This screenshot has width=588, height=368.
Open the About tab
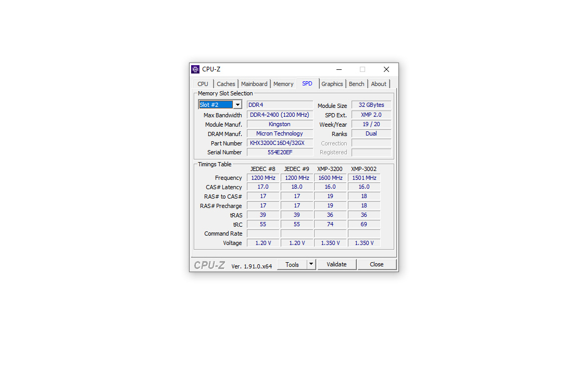tap(379, 84)
